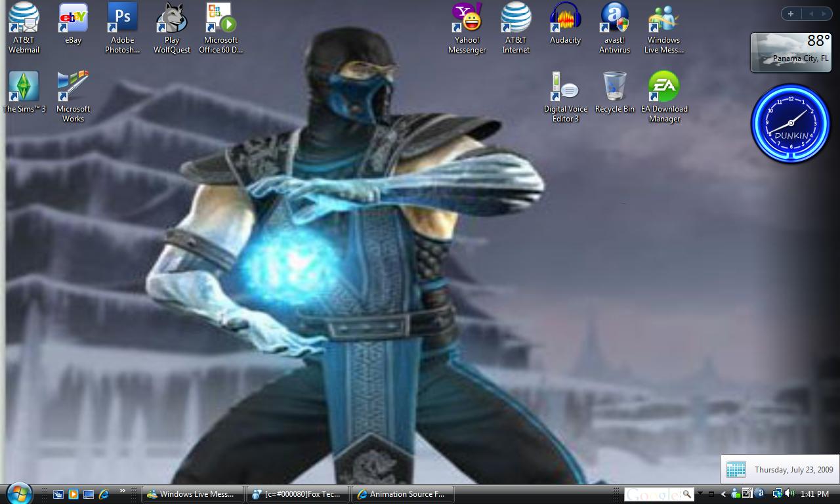Open the Windows Start orb
The width and height of the screenshot is (840, 504).
[18, 493]
